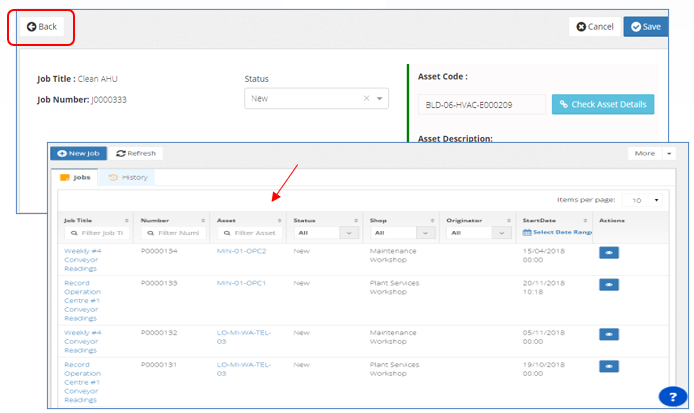Select number cell P0000133

coord(159,283)
